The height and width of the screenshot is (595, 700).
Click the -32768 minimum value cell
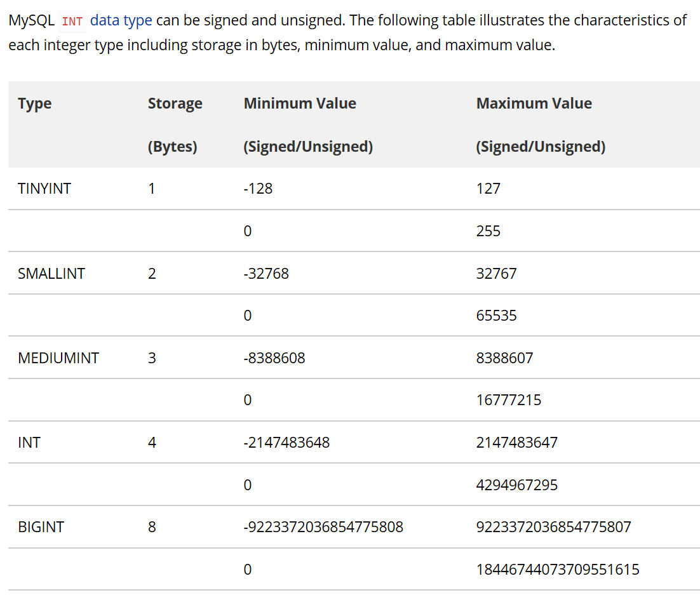266,274
